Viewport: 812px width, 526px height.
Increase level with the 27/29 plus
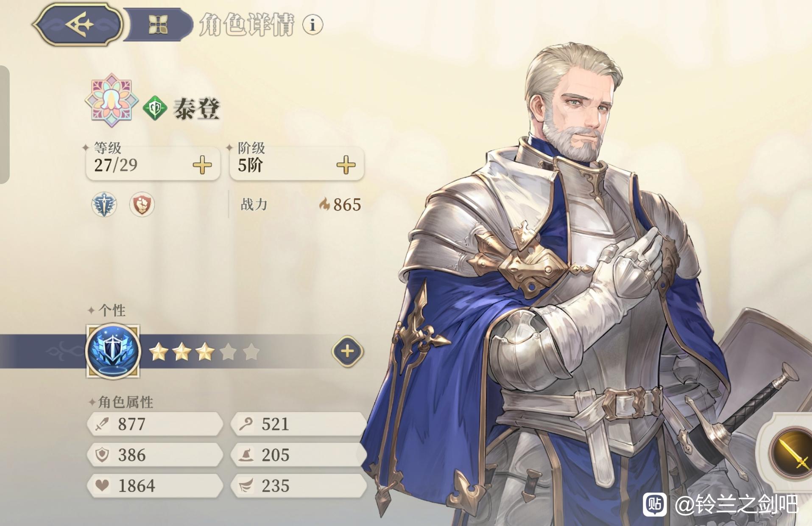pyautogui.click(x=202, y=165)
